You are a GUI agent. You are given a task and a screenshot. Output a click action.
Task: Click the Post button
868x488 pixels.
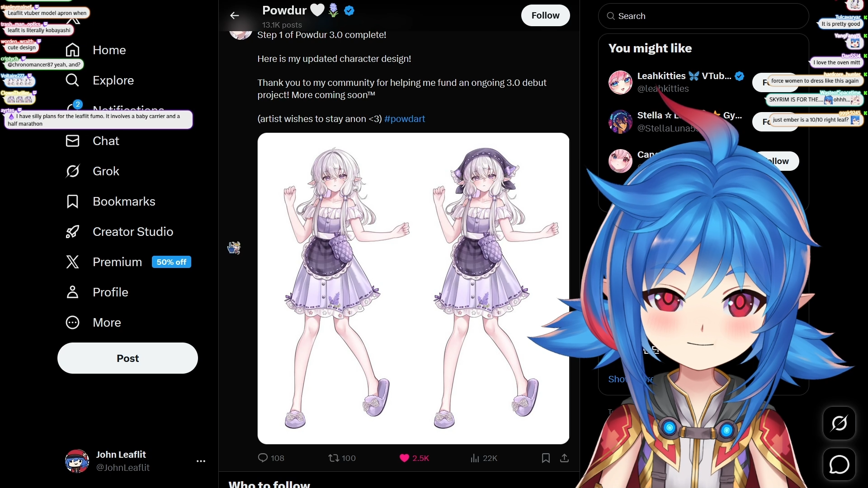click(x=127, y=358)
